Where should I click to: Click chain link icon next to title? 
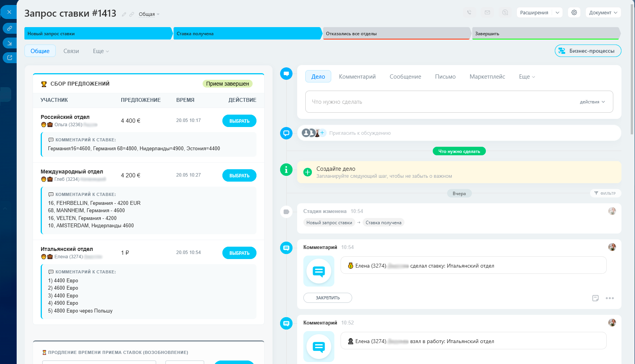[x=132, y=14]
